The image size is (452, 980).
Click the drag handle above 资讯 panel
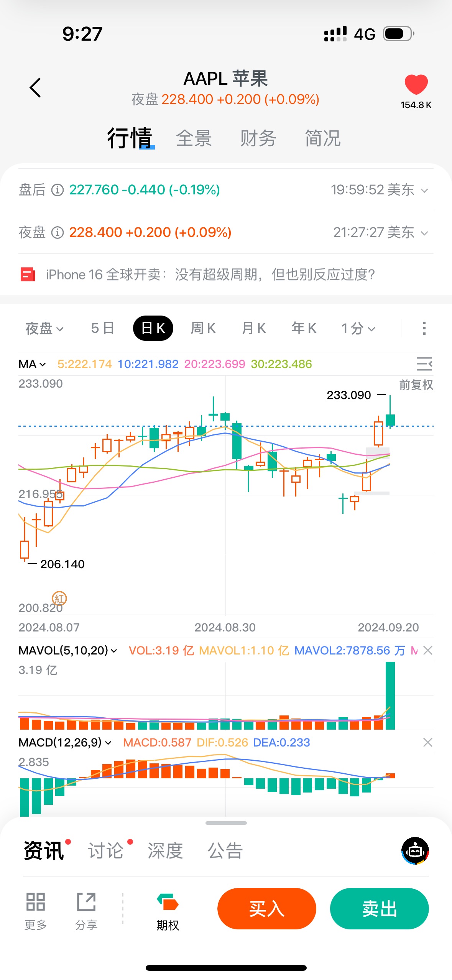pos(226,823)
